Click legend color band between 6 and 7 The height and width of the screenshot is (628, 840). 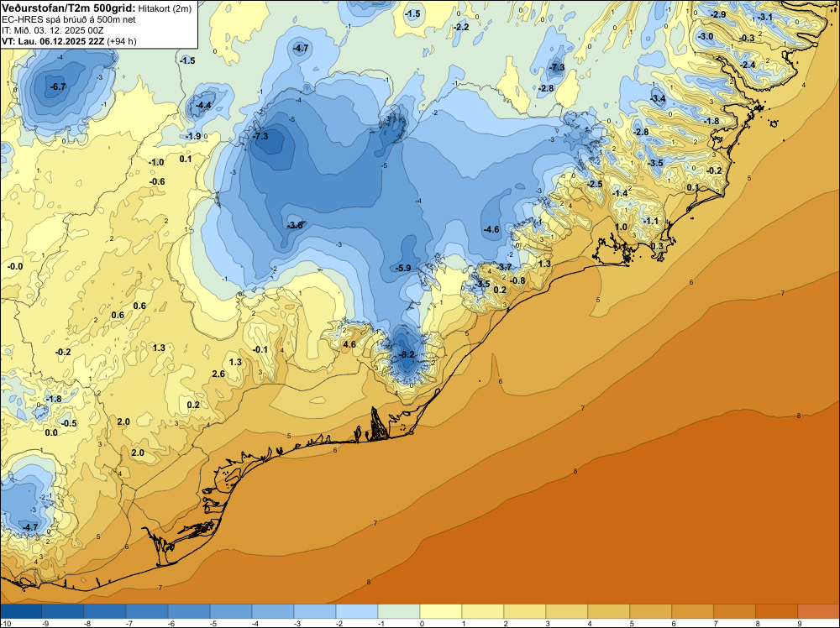(x=693, y=611)
